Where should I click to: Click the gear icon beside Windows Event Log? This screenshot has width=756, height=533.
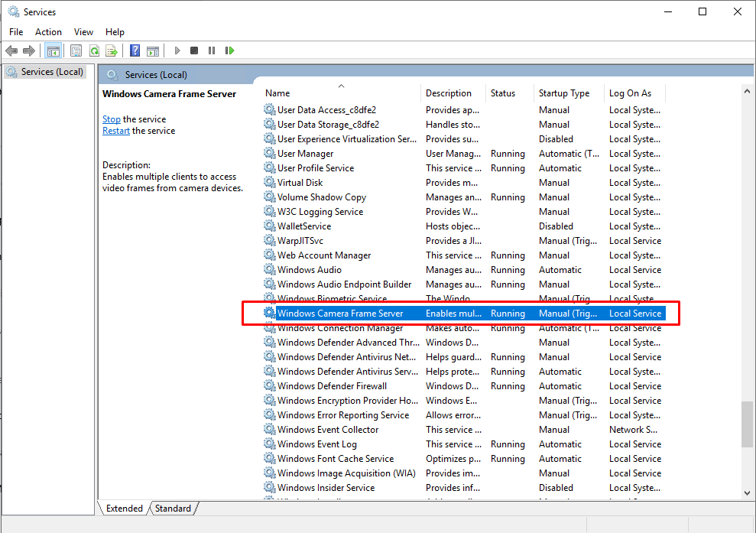(x=270, y=444)
